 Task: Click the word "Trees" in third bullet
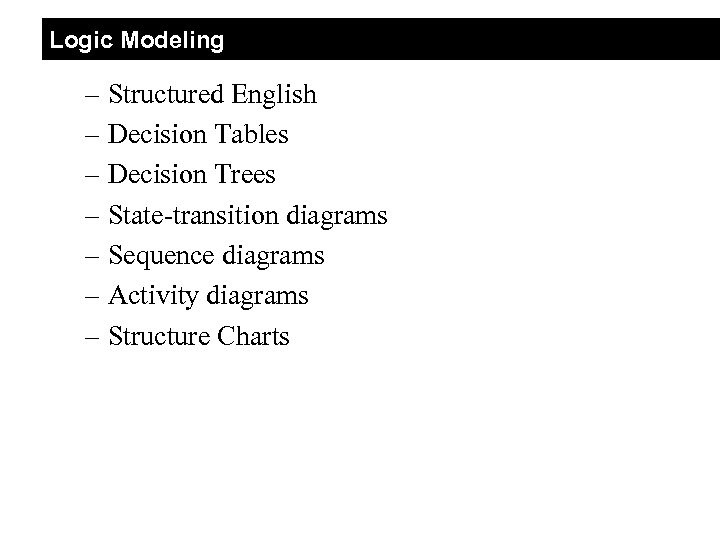coord(243,175)
